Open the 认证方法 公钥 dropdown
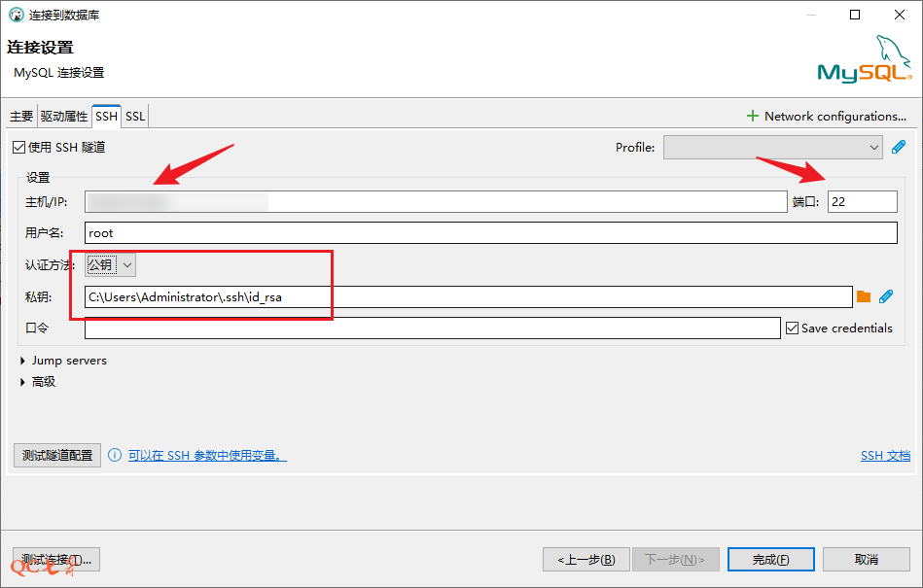The height and width of the screenshot is (588, 923). click(x=111, y=264)
